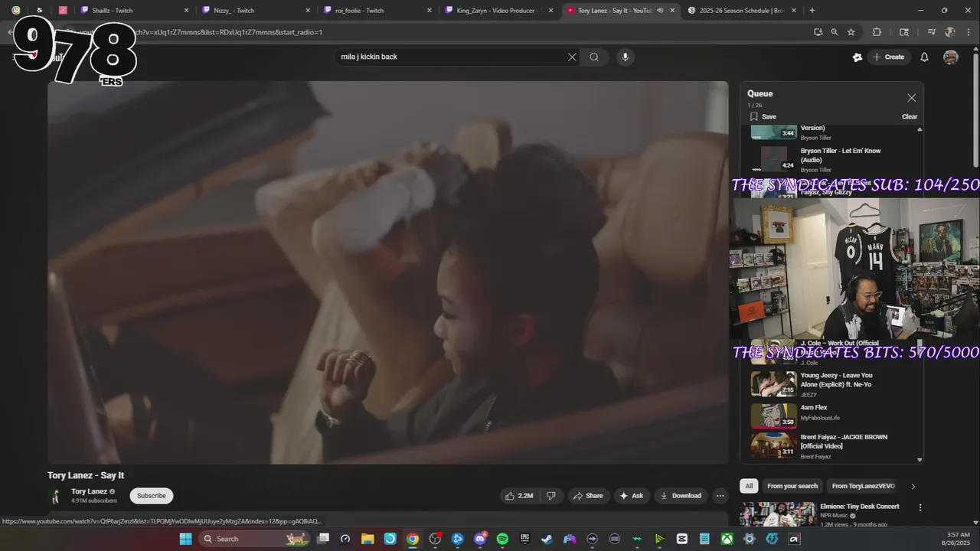This screenshot has width=980, height=551.
Task: Select the From ToryLanezVEVO chip
Action: coord(863,486)
